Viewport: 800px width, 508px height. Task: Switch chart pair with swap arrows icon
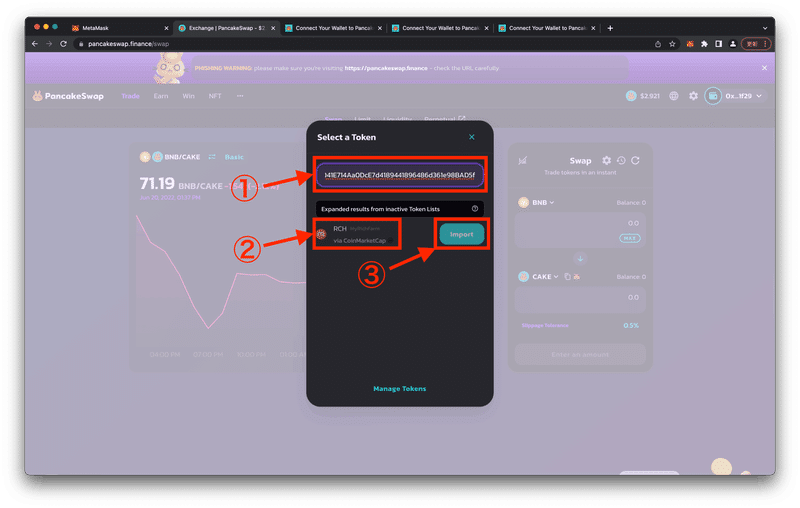click(x=212, y=157)
